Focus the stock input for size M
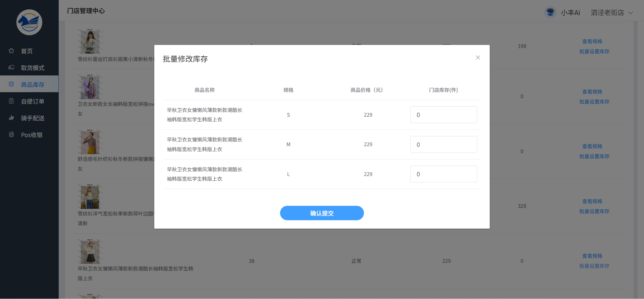The width and height of the screenshot is (644, 299). coord(443,144)
